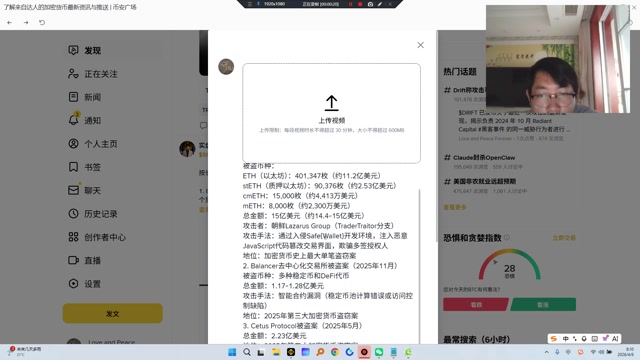Viewport: 640px width, 360px height.
Task: Open the Windows Start menu
Action: pos(232,352)
